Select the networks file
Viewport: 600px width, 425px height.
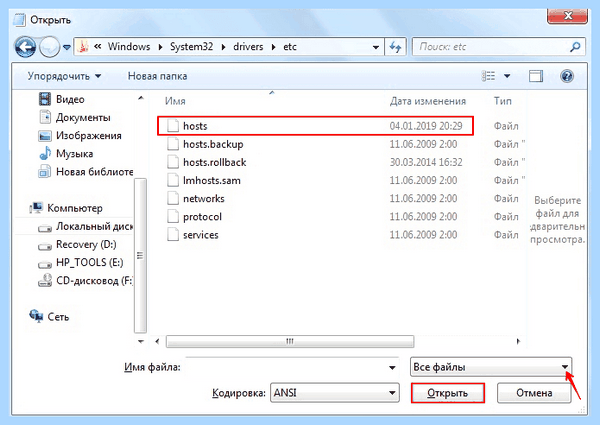[x=196, y=199]
